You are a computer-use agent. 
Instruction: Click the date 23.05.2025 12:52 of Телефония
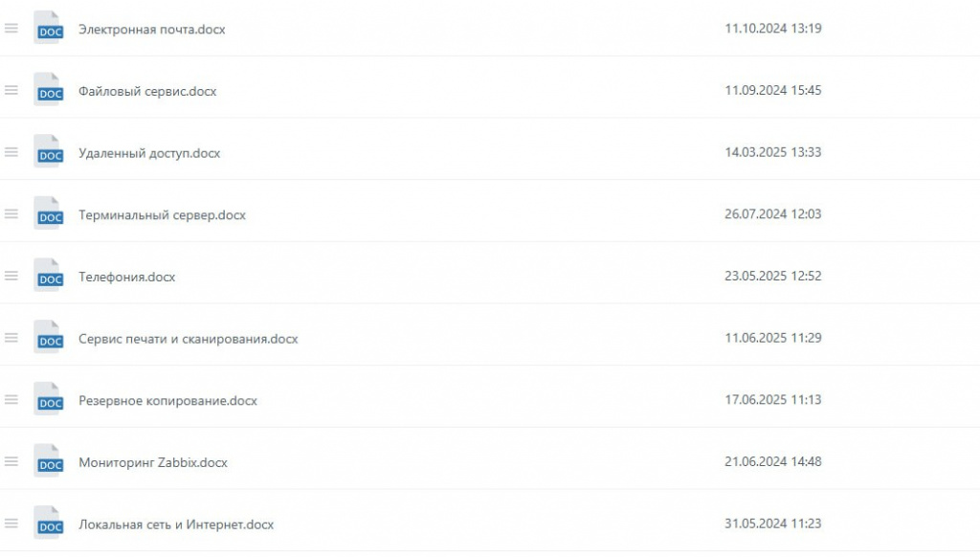(772, 277)
